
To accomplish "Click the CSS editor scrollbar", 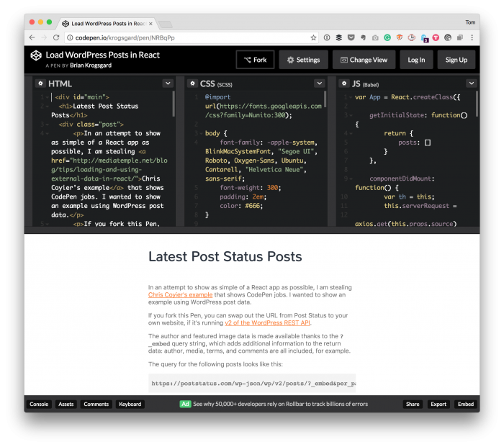I will [x=325, y=99].
